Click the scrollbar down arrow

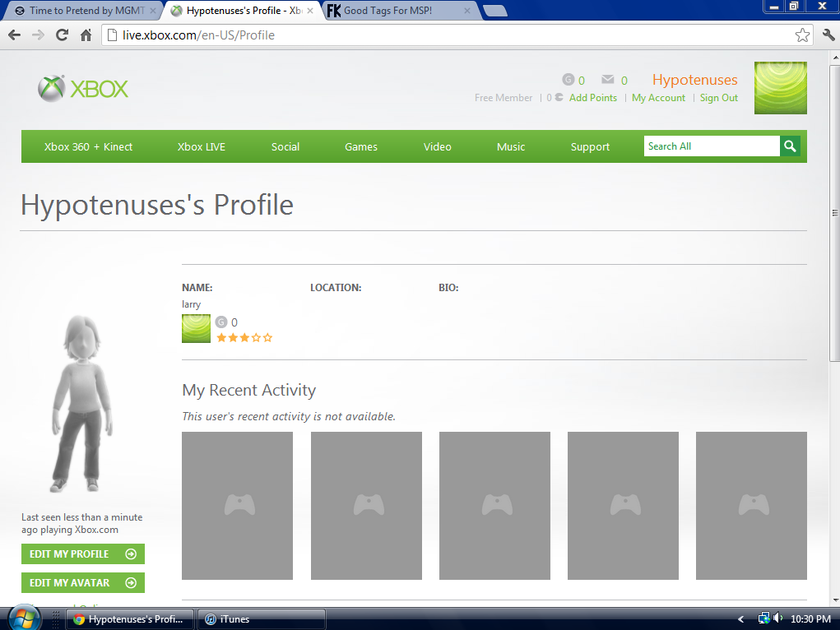point(834,601)
